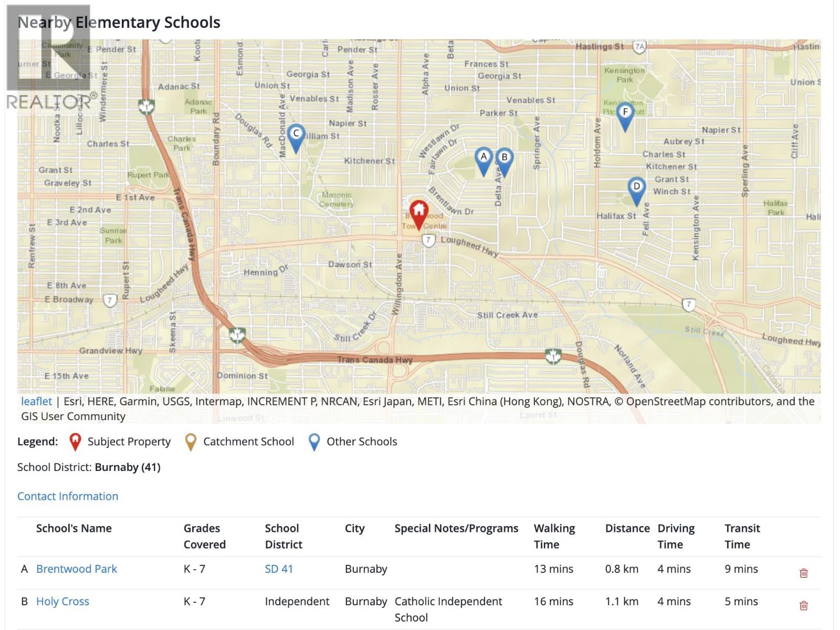Click the gold Catchment School legend pin
This screenshot has width=840, height=630.
point(191,442)
